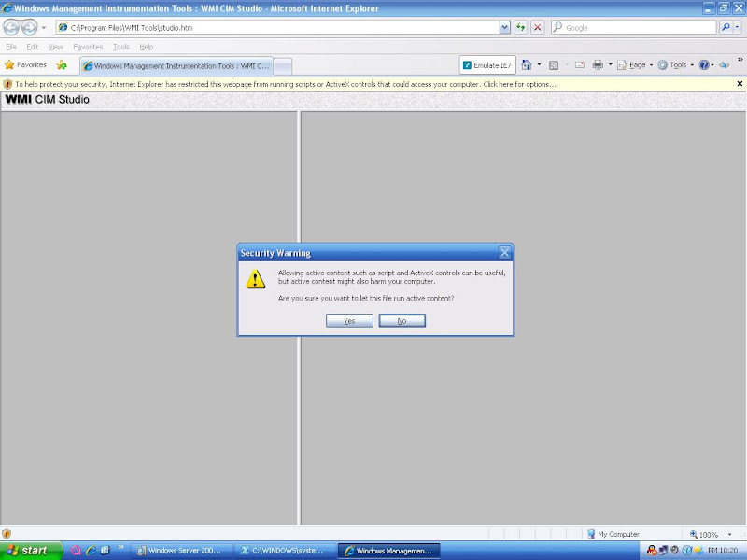Click Windows Managemen... taskbar button
Viewport: 747px width, 560px height.
click(x=389, y=551)
